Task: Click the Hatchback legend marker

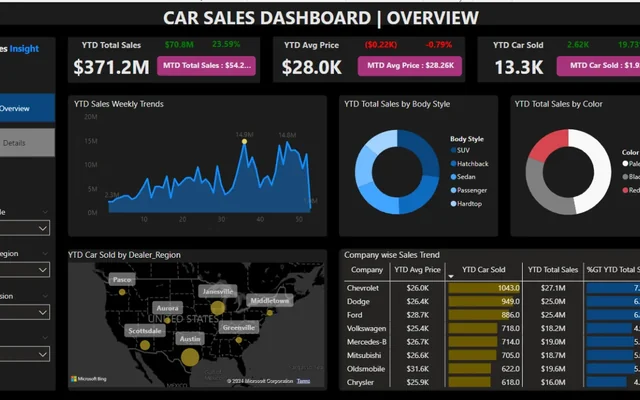Action: tap(453, 164)
